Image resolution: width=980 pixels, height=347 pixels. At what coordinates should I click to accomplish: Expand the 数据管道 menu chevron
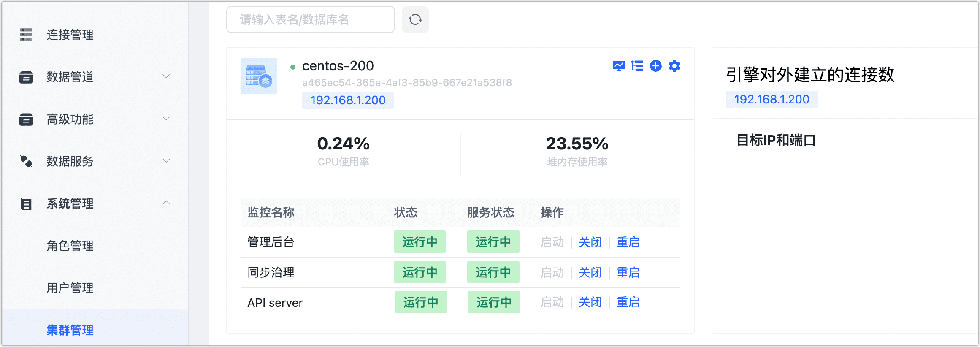pyautogui.click(x=166, y=76)
